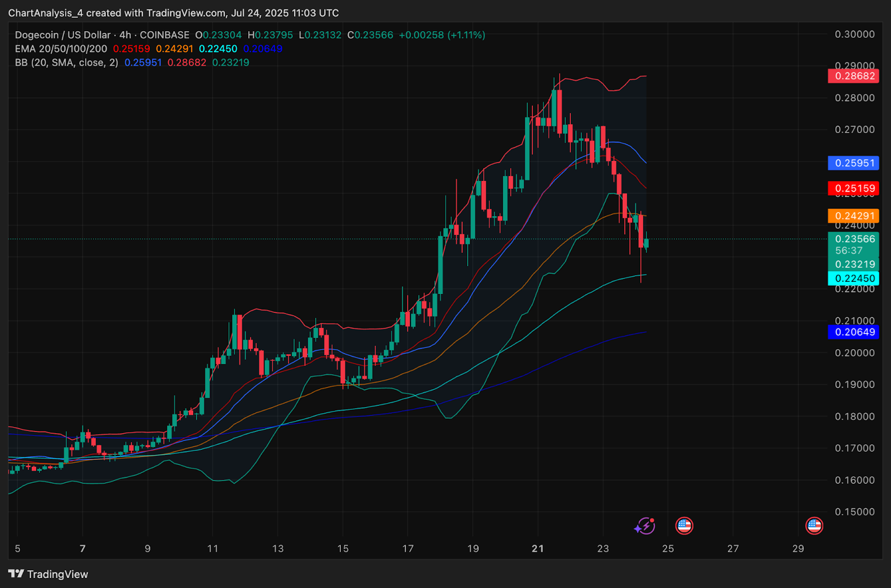Open the BB (20, SMA, close, 2) legend
The height and width of the screenshot is (588, 891).
(66, 63)
